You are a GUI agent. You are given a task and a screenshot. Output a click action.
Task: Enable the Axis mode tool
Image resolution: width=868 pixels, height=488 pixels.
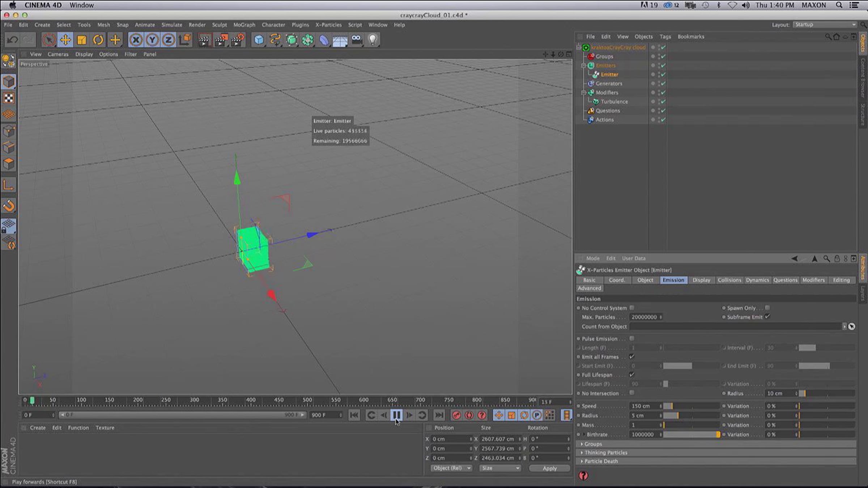9,185
